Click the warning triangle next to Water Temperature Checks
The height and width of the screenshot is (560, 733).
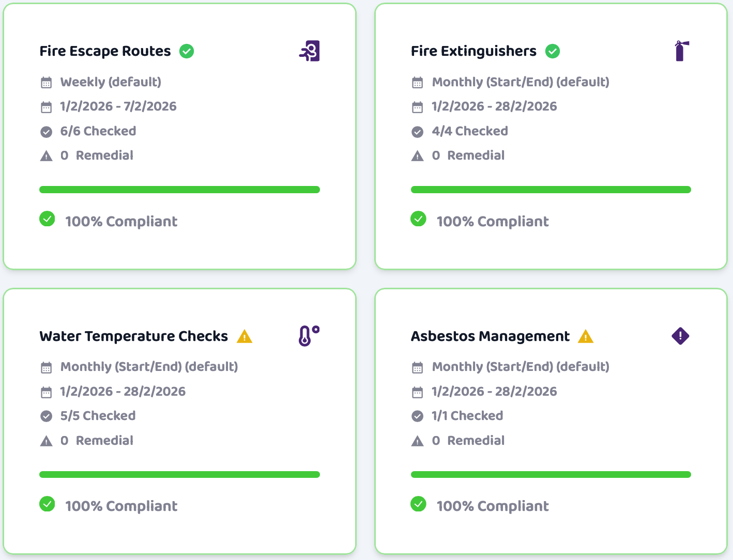coord(245,336)
